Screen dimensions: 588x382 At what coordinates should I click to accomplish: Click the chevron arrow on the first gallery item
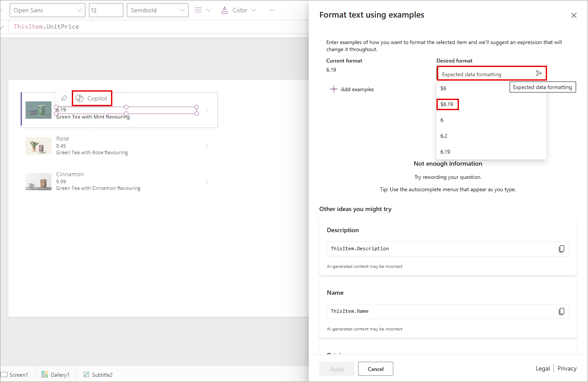tap(207, 110)
